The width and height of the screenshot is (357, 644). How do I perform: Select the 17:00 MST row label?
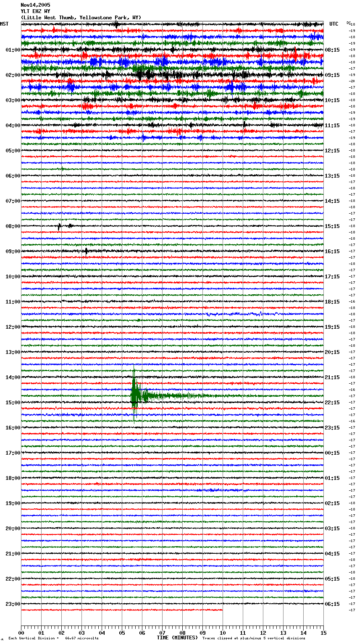(x=13, y=453)
